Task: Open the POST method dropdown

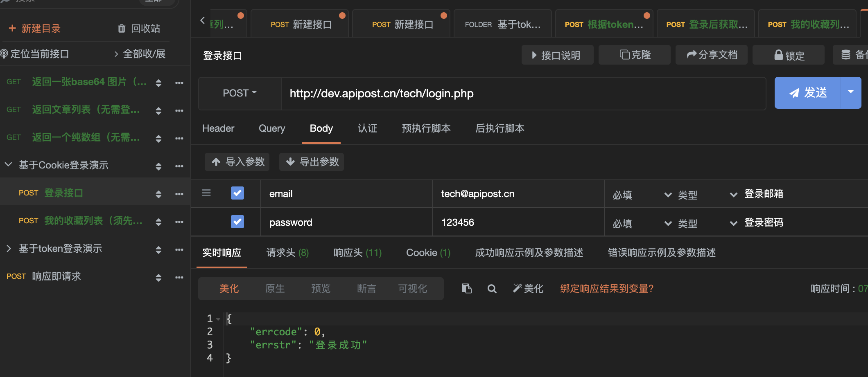Action: pyautogui.click(x=240, y=93)
